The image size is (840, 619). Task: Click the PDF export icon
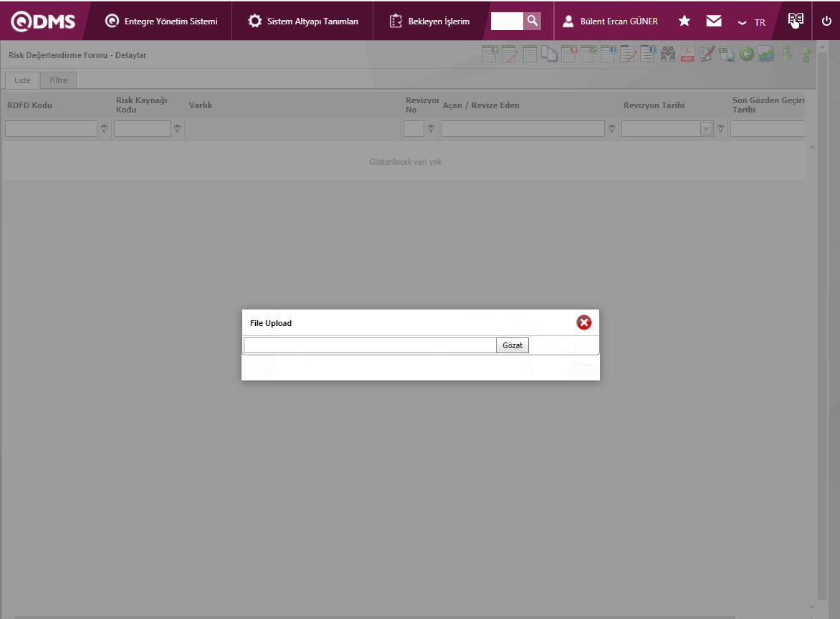point(687,54)
